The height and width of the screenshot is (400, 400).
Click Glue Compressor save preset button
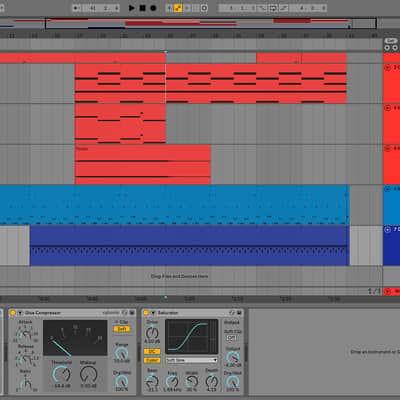132,313
